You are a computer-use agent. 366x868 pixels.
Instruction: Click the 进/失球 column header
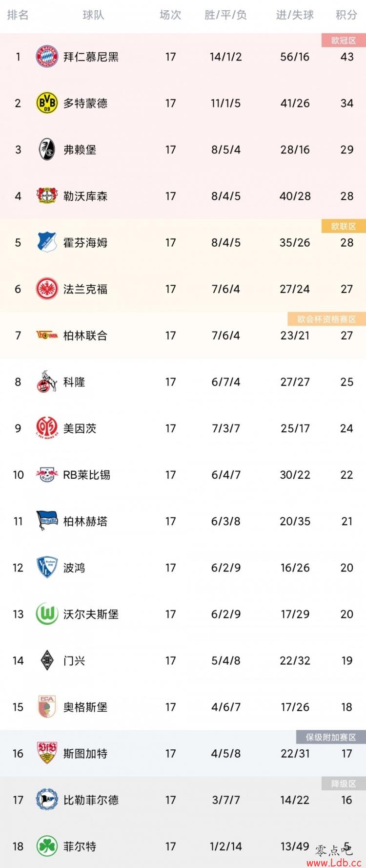(295, 15)
